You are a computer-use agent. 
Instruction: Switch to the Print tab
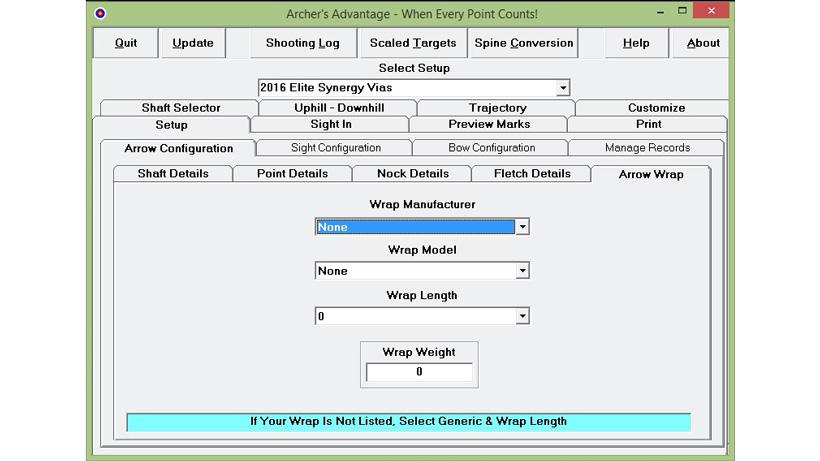[648, 124]
